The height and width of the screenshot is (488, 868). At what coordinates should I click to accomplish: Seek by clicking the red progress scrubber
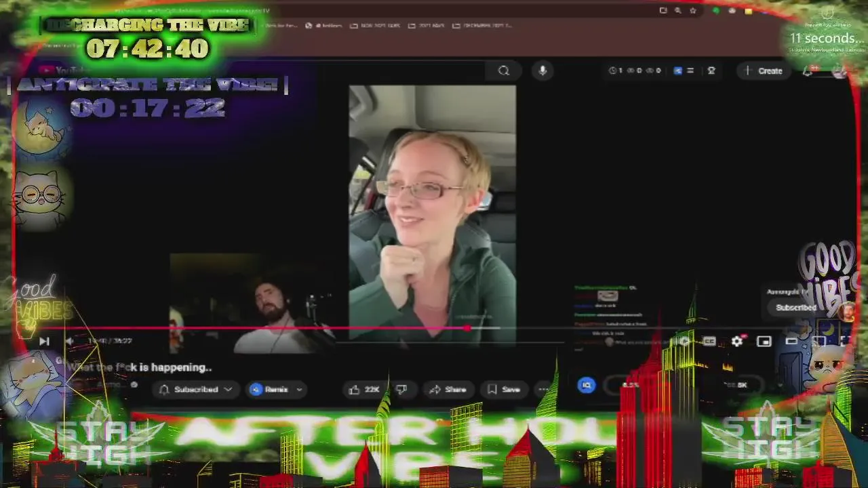coord(467,328)
